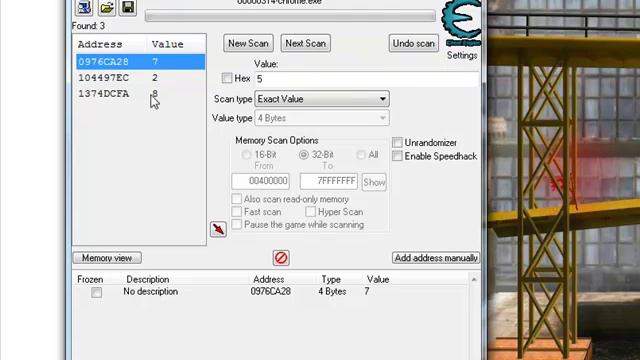Click address 0976CA28 in cheat table
Screen dimensions: 640x360
click(x=271, y=291)
